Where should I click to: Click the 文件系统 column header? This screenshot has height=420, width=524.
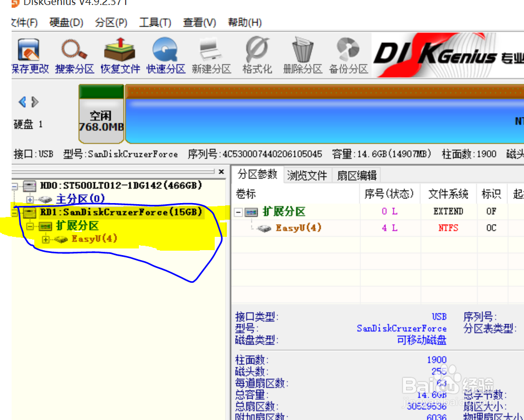448,194
